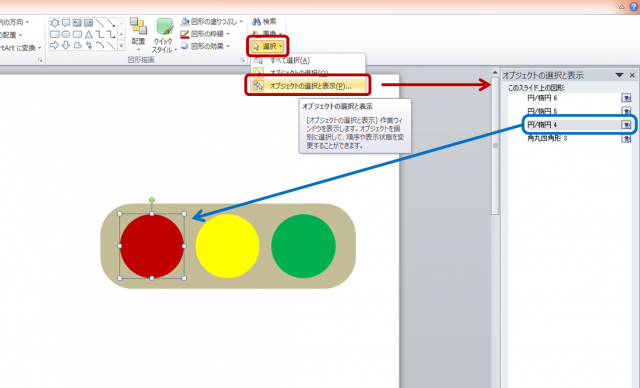Expand the 図形の塗りつぶし dropdown arrow
Viewport: 640px width, 388px height.
click(241, 22)
